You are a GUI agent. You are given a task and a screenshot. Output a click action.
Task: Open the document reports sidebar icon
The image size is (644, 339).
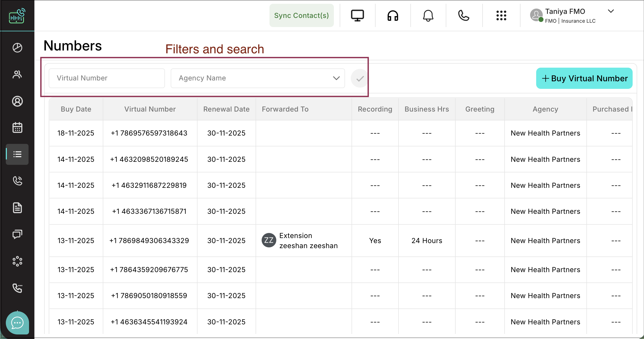[x=17, y=208]
